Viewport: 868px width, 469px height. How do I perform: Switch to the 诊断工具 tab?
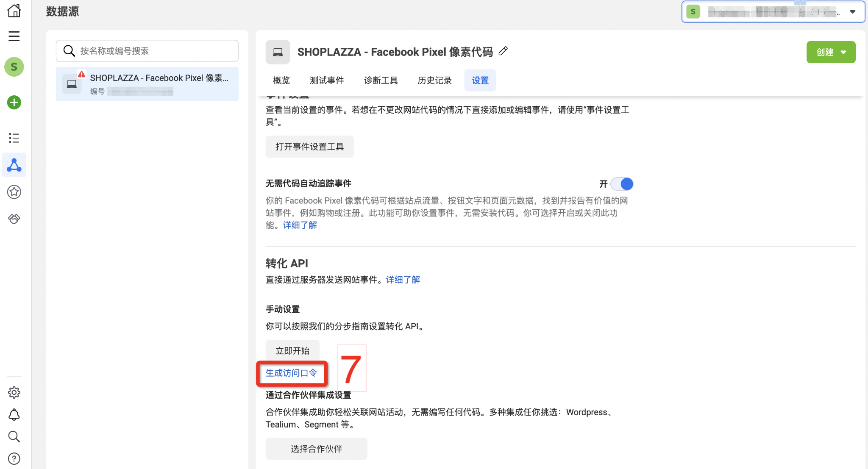381,80
